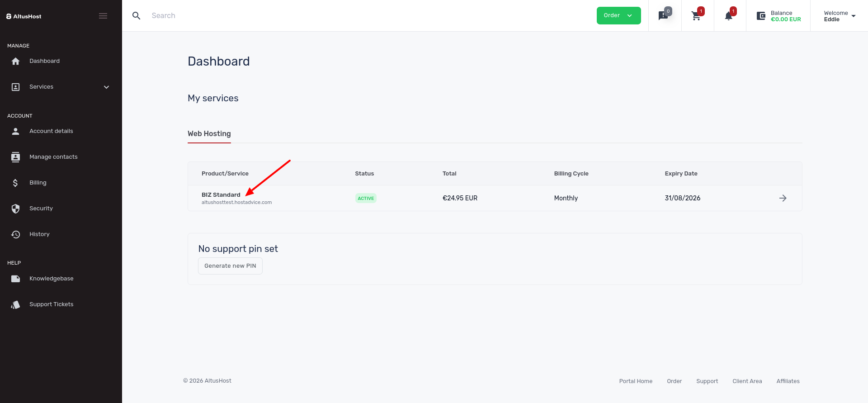Screen dimensions: 868x403
Task: Click the 31/08/2026 expiry date
Action: pos(683,198)
